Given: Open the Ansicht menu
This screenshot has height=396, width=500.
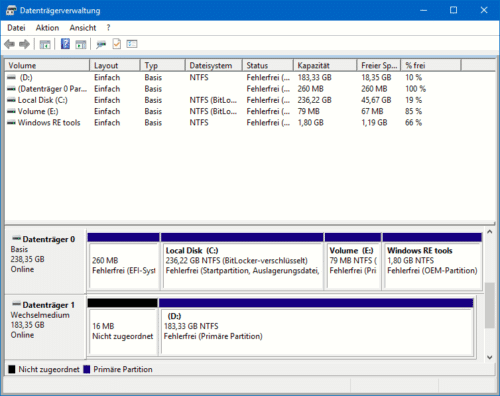Looking at the screenshot, I should (83, 28).
